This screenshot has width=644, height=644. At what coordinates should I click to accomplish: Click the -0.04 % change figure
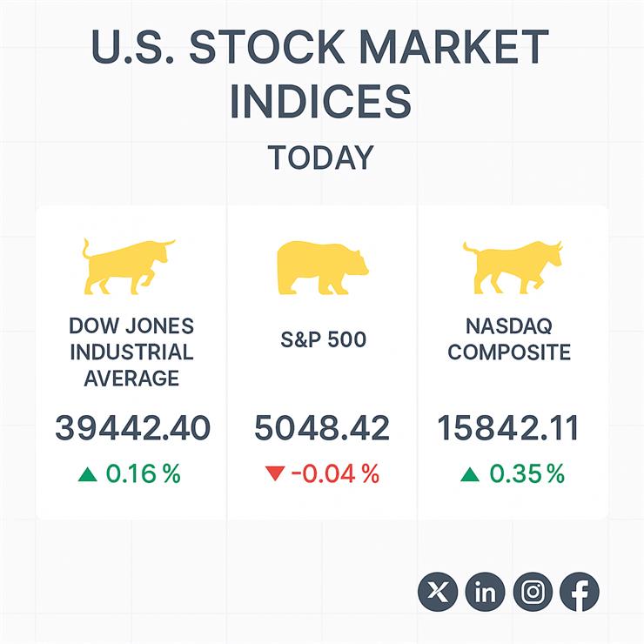click(335, 474)
